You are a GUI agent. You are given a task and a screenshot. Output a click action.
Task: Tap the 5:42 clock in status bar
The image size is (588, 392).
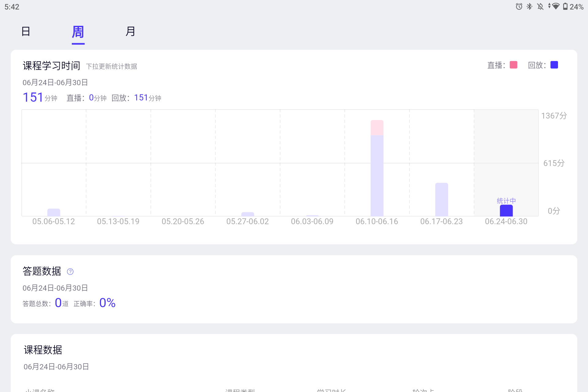(x=12, y=7)
